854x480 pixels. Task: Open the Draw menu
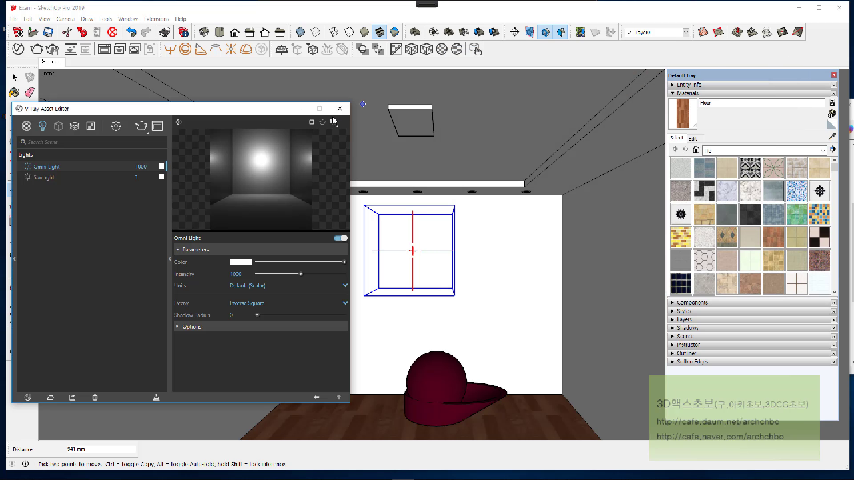[87, 19]
